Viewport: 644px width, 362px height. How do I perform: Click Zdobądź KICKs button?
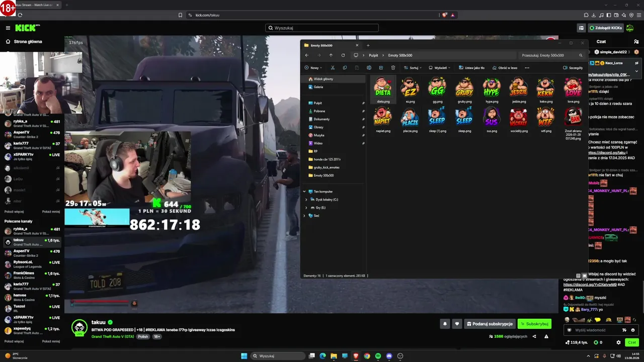[606, 28]
